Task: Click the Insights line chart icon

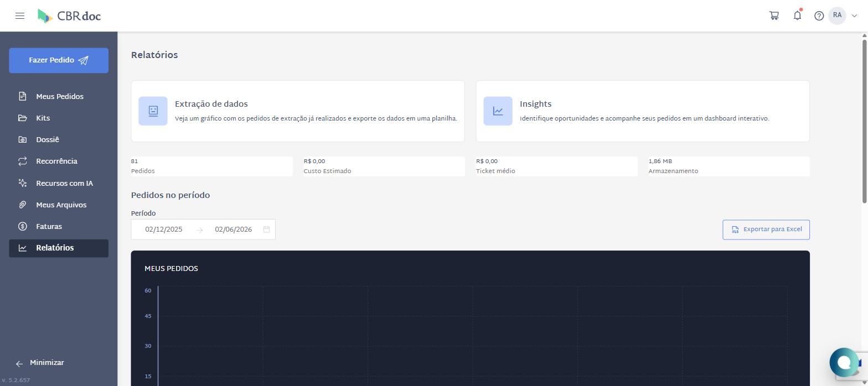Action: (498, 111)
